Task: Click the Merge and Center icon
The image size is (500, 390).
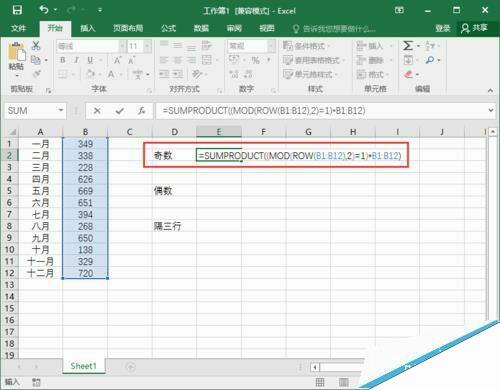Action: [x=207, y=60]
